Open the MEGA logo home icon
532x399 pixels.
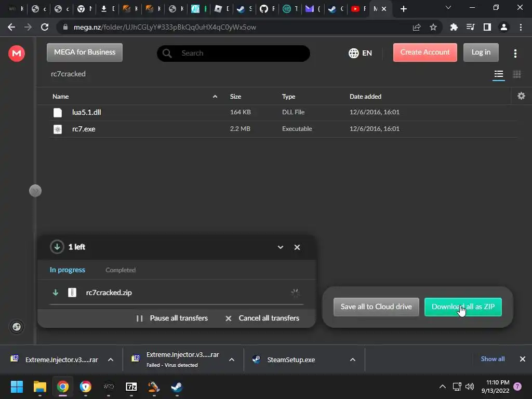tap(16, 54)
